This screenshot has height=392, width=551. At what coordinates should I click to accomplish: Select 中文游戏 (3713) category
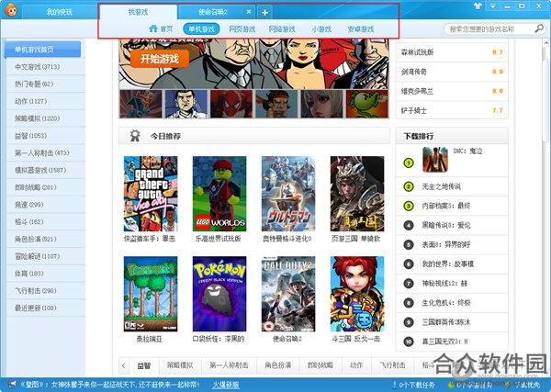coord(46,66)
